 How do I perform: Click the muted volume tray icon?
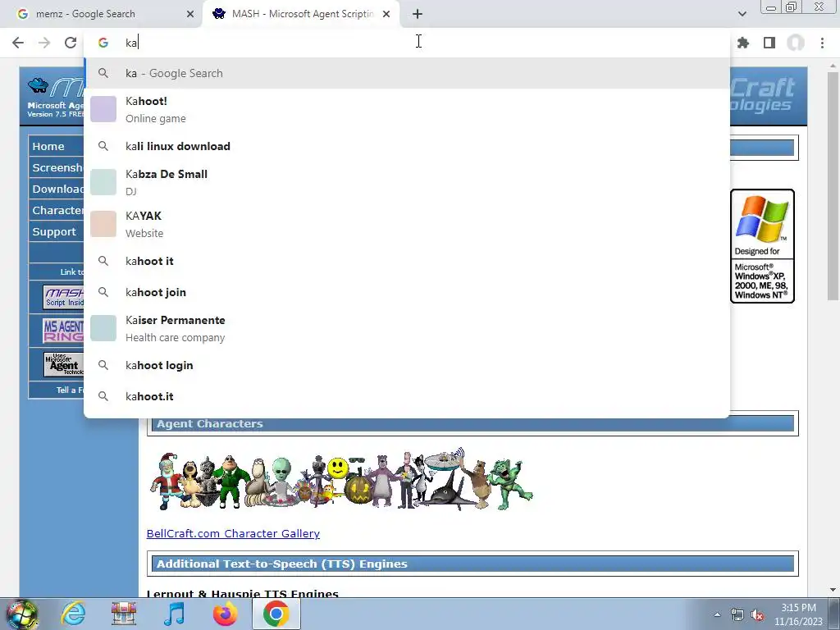(757, 615)
